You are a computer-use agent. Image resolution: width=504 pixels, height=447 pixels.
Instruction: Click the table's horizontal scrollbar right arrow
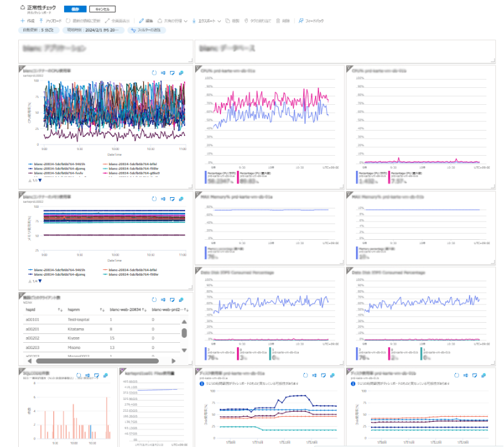click(x=174, y=361)
